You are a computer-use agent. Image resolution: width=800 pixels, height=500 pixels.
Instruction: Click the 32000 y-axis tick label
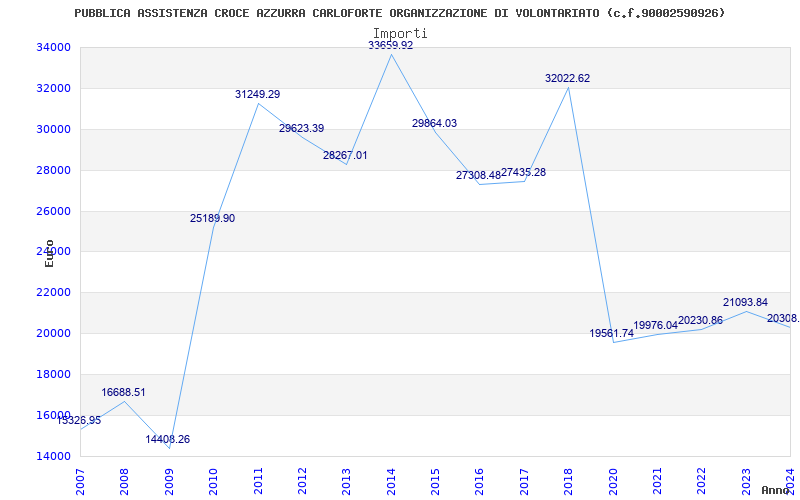(53, 88)
